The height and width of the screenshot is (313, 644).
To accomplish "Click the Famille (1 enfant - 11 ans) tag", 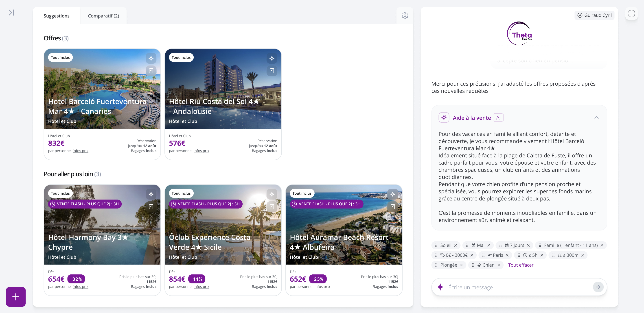I will (x=571, y=245).
